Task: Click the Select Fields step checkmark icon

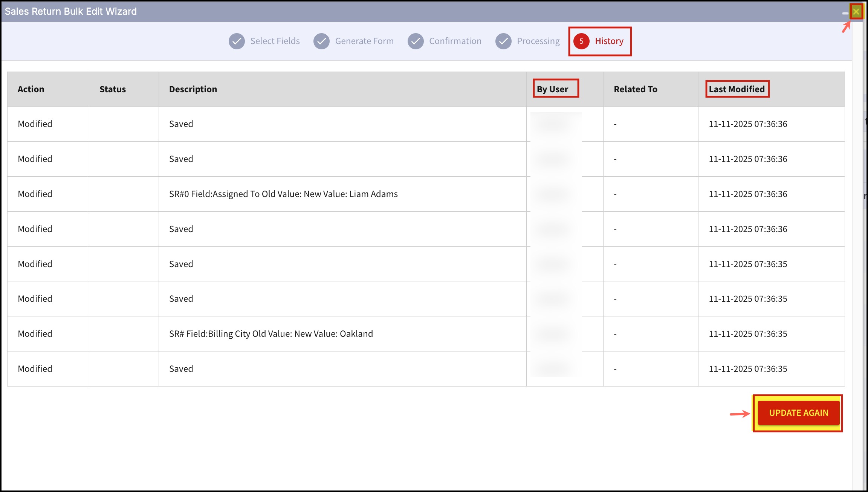Action: coord(237,41)
